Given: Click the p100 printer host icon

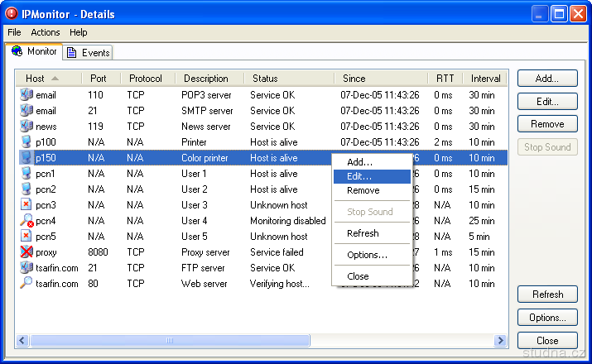Looking at the screenshot, I should point(26,142).
